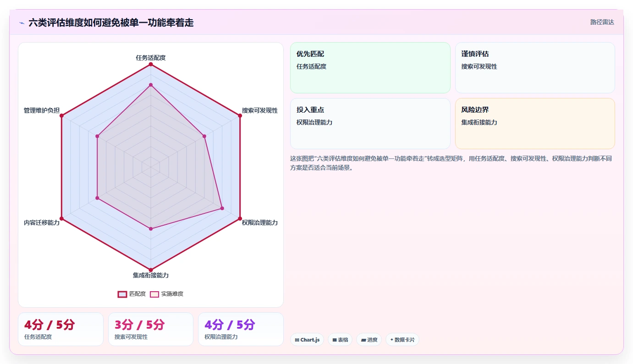633x364 pixels.
Task: Toggle the 匹配度 legend dataset
Action: [132, 294]
